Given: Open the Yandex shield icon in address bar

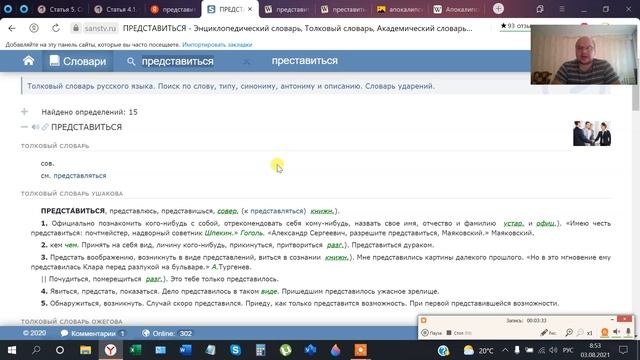Looking at the screenshot, I should point(34,28).
